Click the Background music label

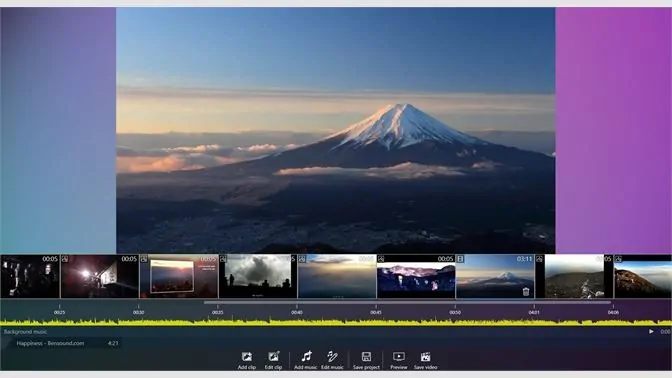25,332
